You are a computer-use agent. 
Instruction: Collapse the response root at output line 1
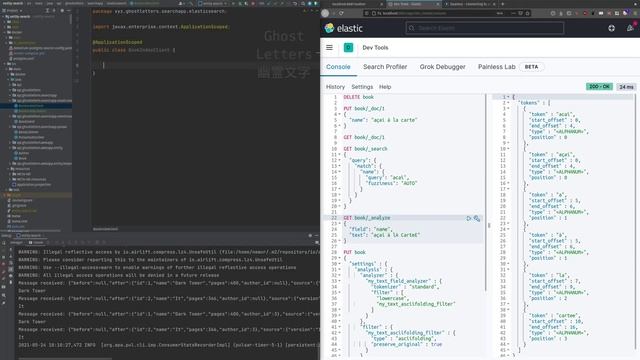(508, 97)
